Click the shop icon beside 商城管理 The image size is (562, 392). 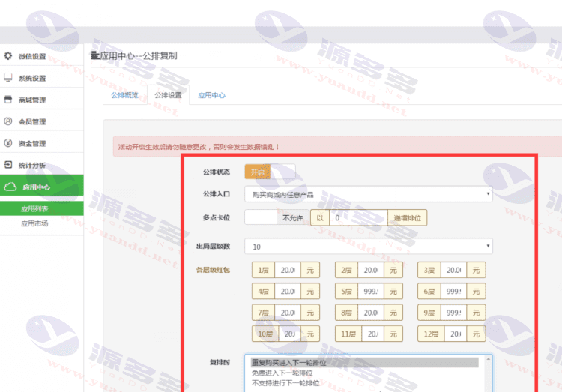[8, 100]
